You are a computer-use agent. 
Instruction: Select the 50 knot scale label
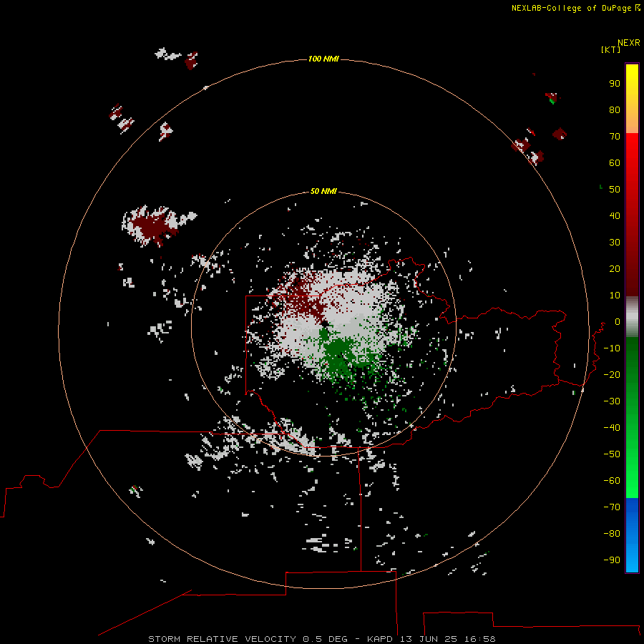click(x=615, y=190)
